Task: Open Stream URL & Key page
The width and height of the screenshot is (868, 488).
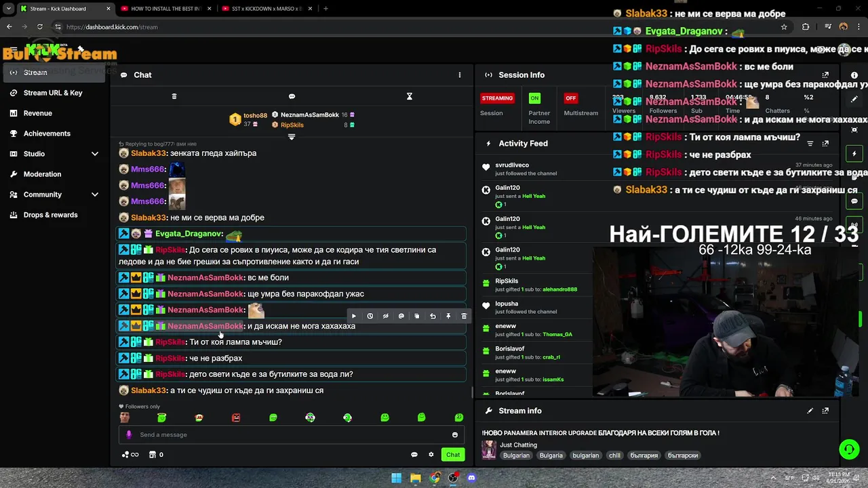Action: coord(53,93)
